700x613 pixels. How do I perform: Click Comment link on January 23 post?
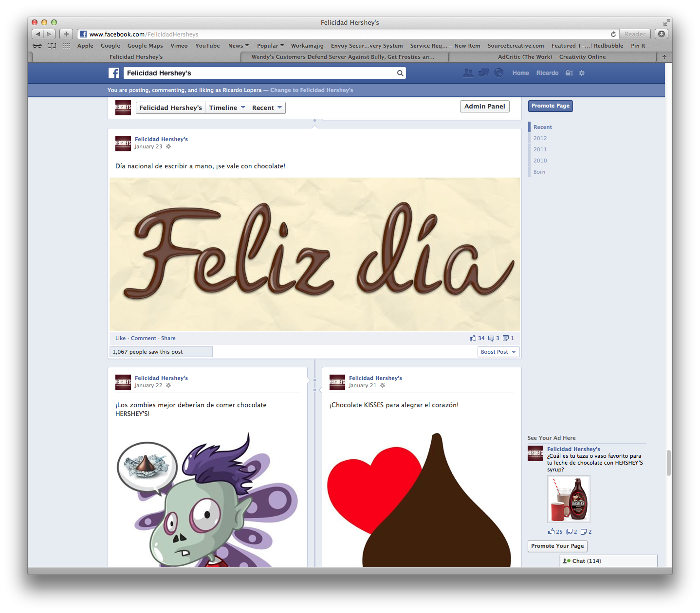(144, 338)
